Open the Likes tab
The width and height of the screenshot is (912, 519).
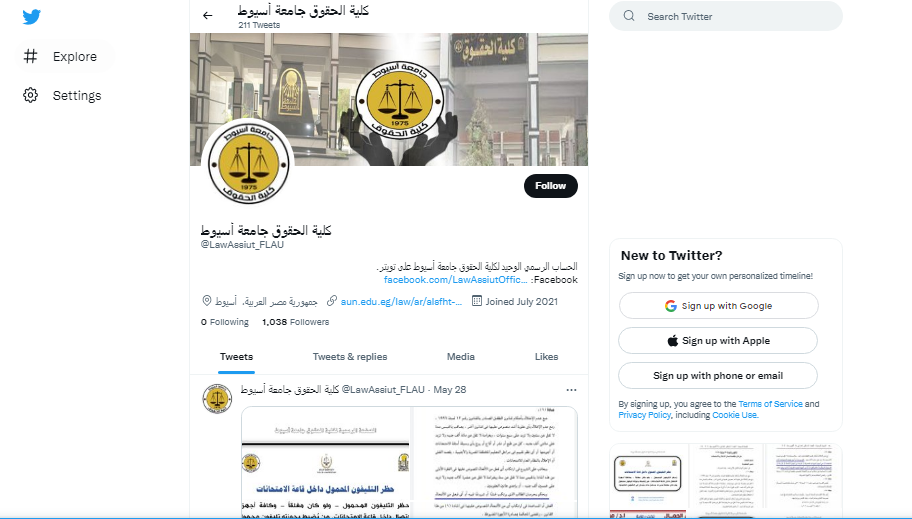point(546,357)
